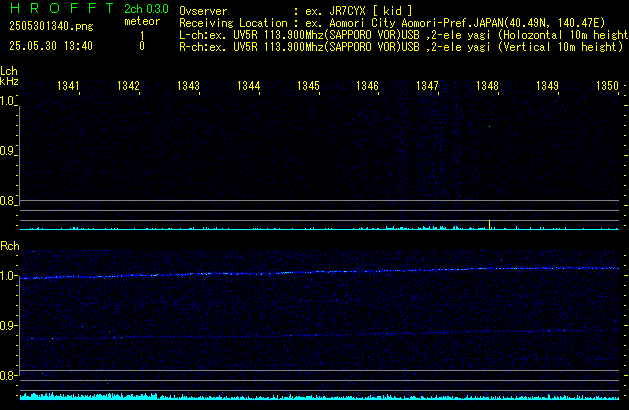Click the green meteor echo dot in Lch
The height and width of the screenshot is (410, 629).
[x=489, y=126]
